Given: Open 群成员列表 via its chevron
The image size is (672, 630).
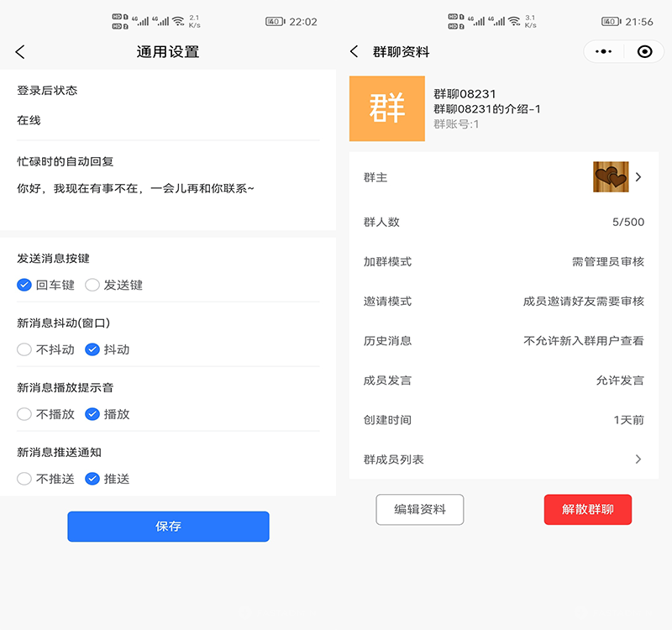Looking at the screenshot, I should tap(638, 459).
